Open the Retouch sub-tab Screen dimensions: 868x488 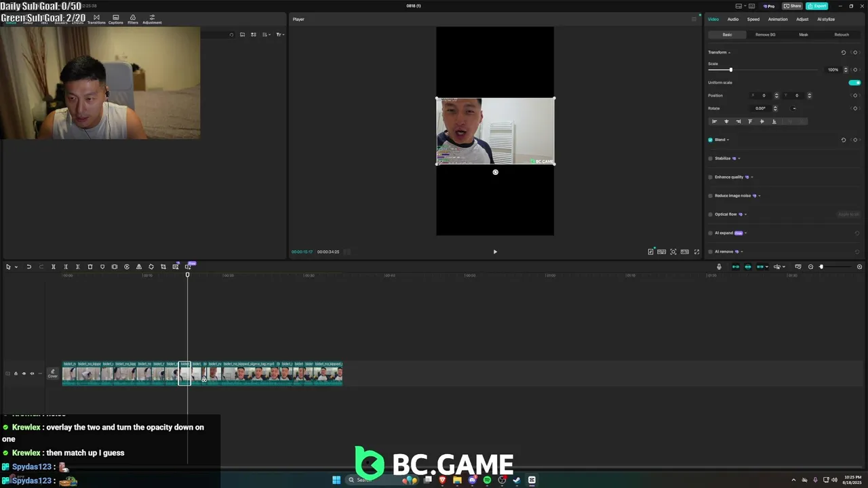[x=842, y=35]
